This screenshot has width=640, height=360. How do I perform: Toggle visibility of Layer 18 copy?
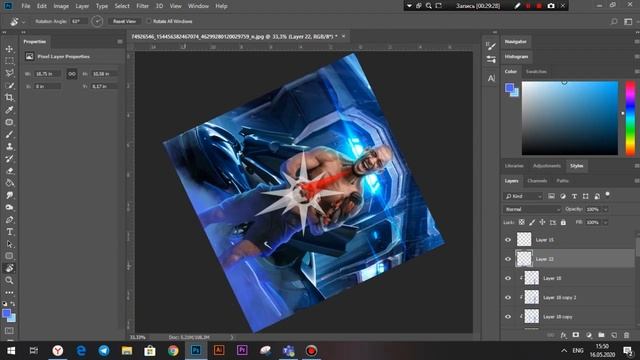point(508,317)
